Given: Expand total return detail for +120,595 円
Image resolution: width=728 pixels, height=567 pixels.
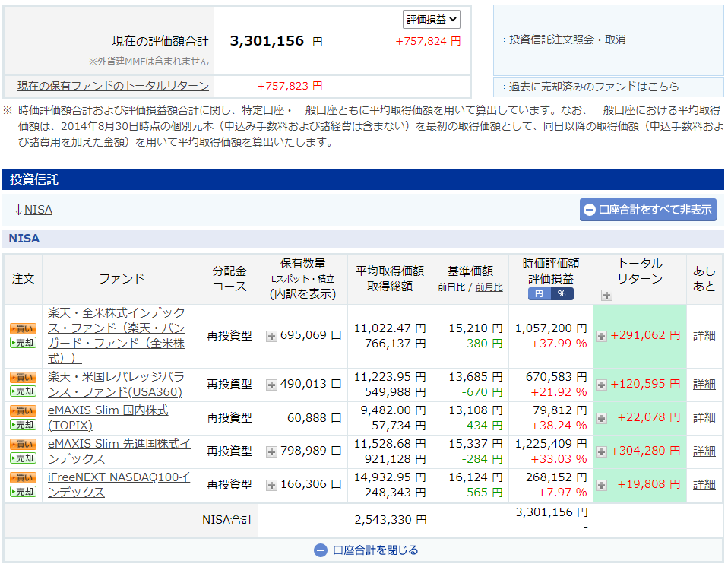Looking at the screenshot, I should [601, 385].
